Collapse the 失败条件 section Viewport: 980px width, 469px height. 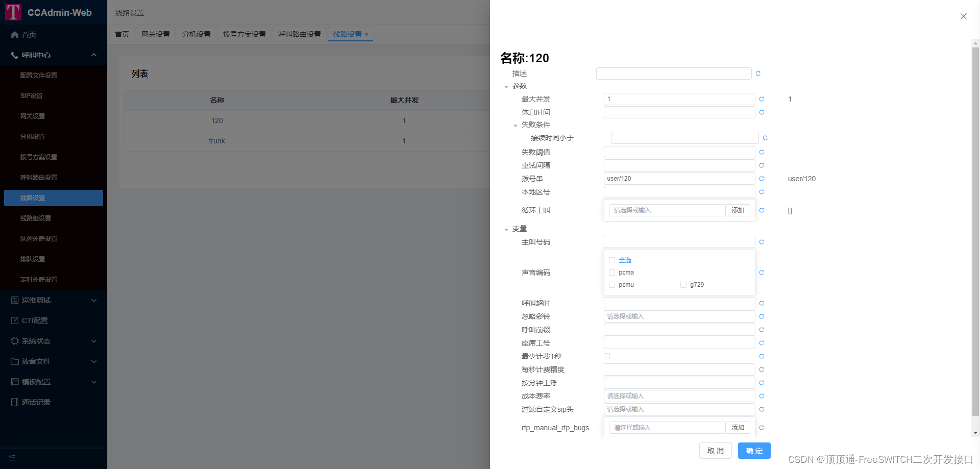click(x=516, y=125)
